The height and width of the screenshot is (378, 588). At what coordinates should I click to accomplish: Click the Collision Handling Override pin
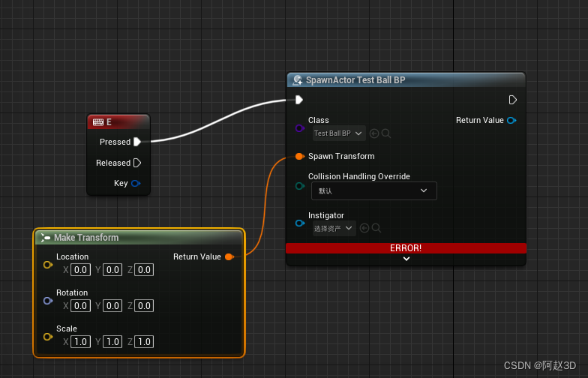tap(300, 186)
